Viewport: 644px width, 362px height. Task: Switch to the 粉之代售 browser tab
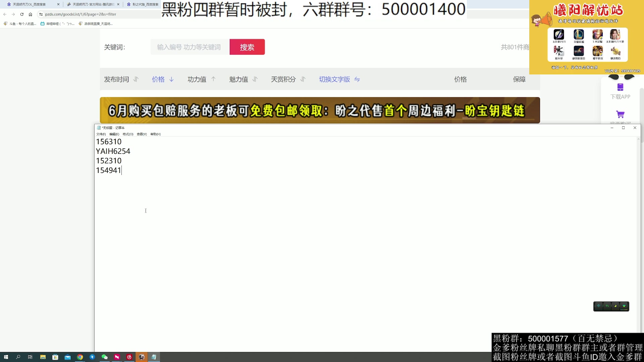click(x=142, y=4)
